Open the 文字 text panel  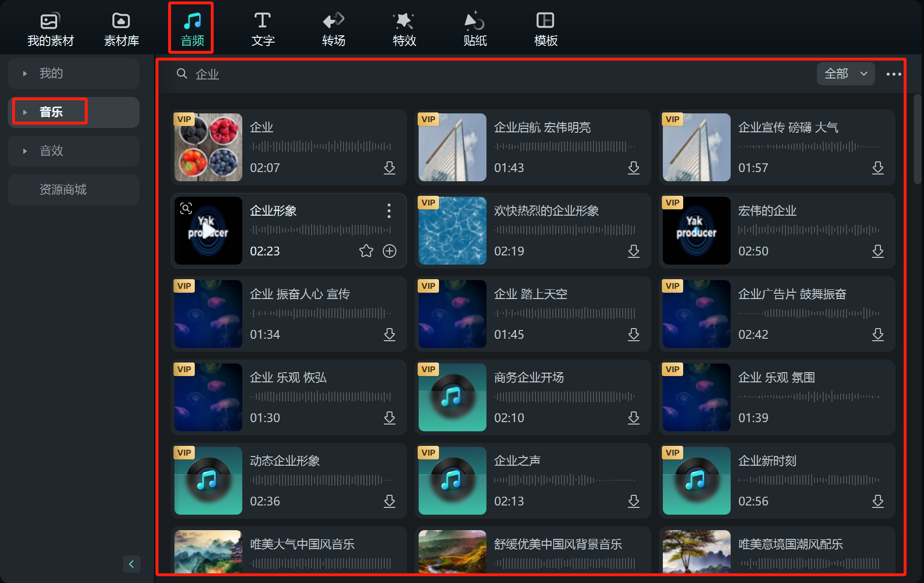click(x=262, y=28)
